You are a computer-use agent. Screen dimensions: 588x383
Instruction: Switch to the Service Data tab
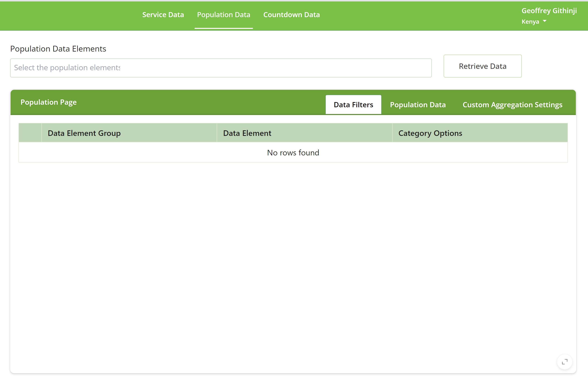click(x=163, y=15)
